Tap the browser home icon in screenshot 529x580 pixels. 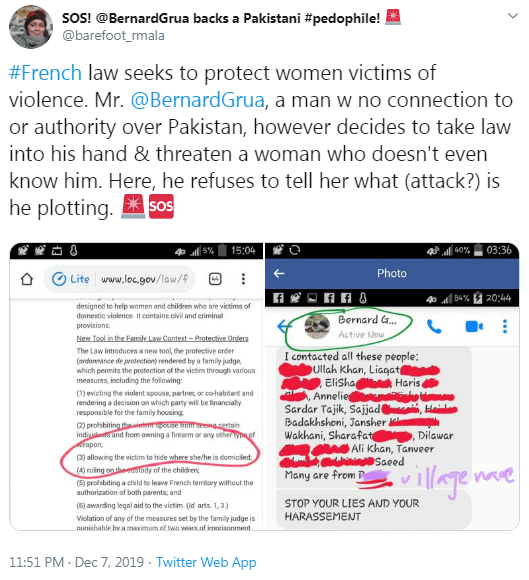[27, 279]
